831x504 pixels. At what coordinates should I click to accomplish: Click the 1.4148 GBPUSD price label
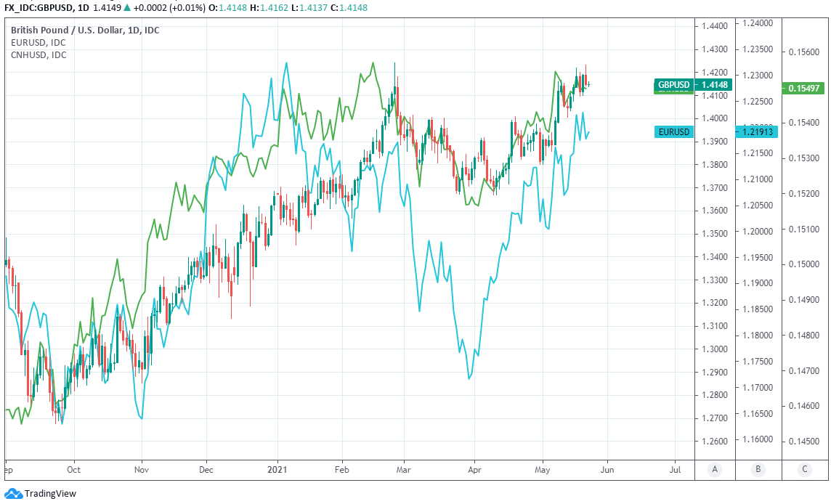(715, 85)
